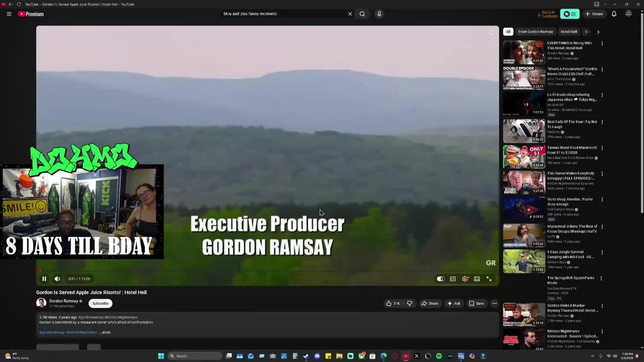Open options for Taiwan Street Food Marathon

602,148
